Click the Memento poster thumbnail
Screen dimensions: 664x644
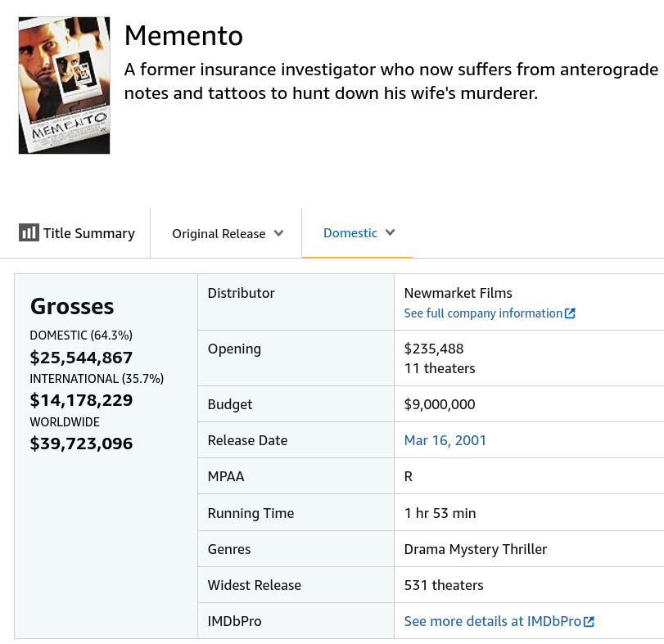pyautogui.click(x=64, y=85)
